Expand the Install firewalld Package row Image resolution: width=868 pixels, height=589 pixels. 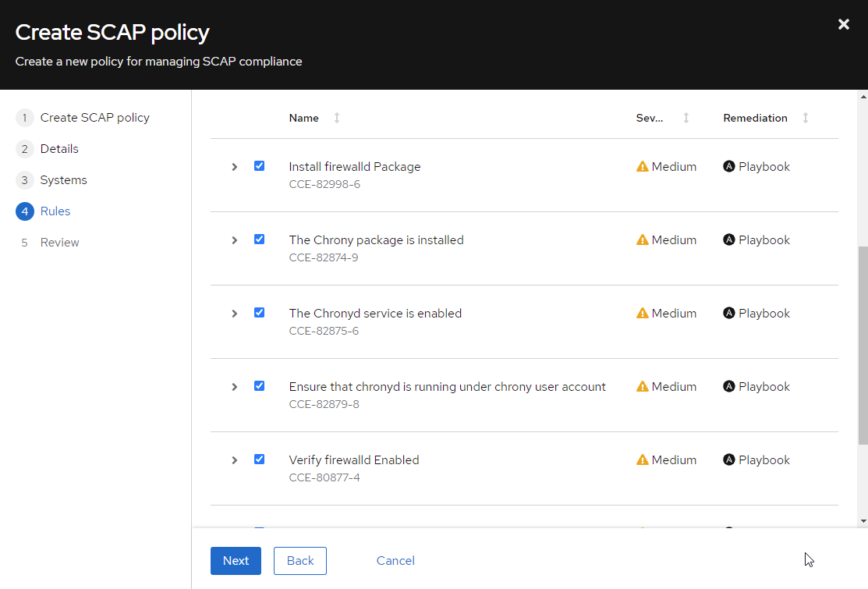234,167
